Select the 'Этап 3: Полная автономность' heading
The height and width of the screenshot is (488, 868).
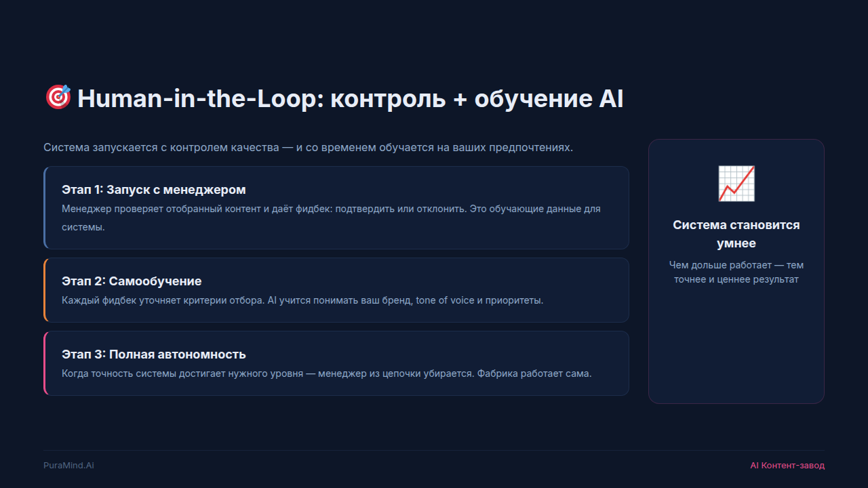[153, 354]
